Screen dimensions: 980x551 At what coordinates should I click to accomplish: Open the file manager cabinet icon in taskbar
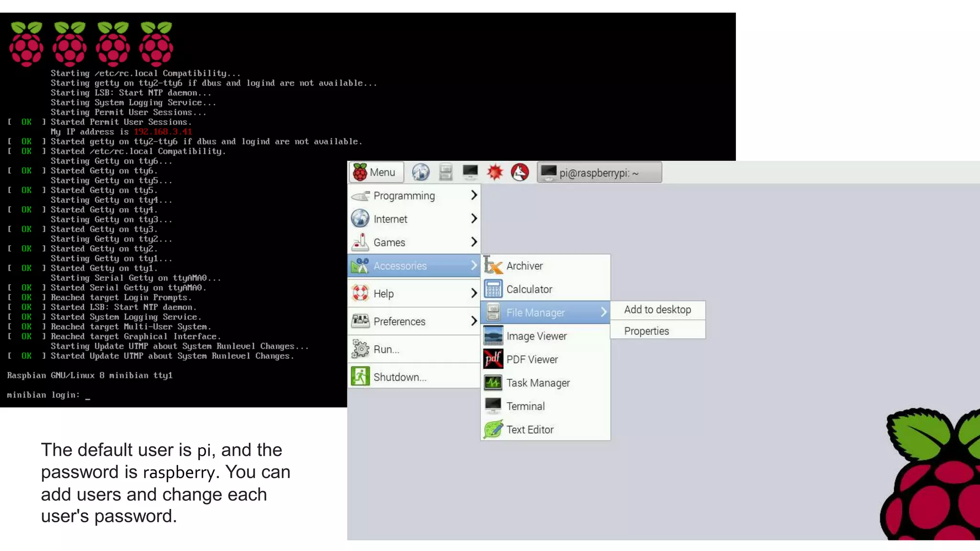click(445, 173)
